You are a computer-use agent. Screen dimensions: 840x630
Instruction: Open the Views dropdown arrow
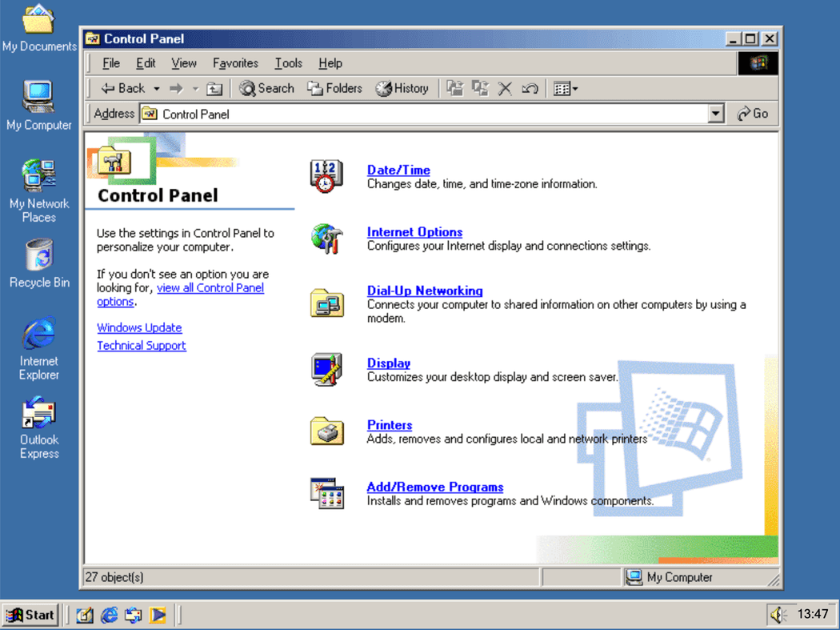575,88
